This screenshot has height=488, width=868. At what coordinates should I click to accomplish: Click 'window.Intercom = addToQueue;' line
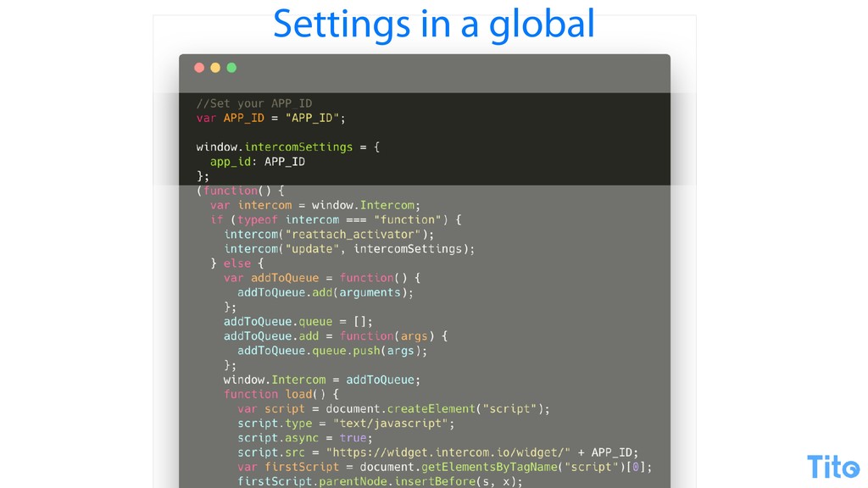coord(322,380)
